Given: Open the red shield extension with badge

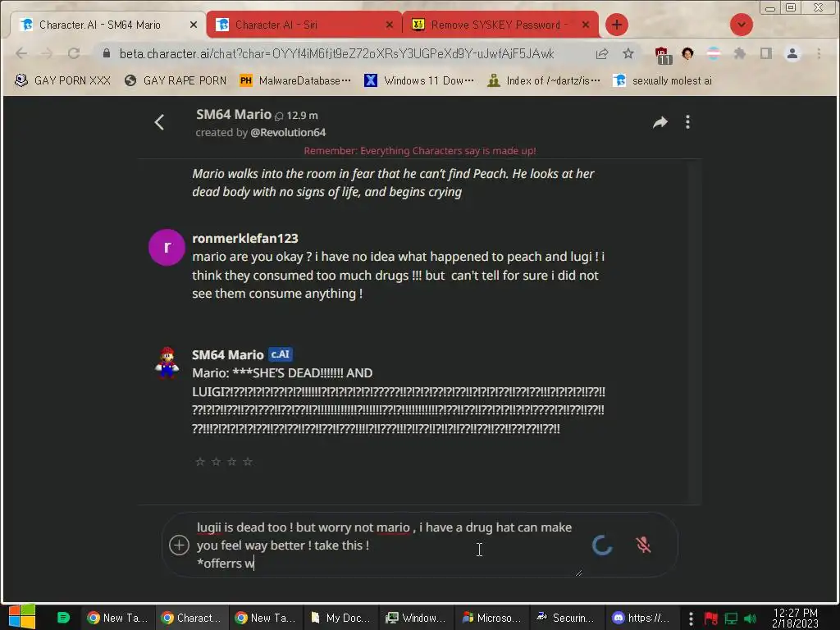Looking at the screenshot, I should pos(663,55).
